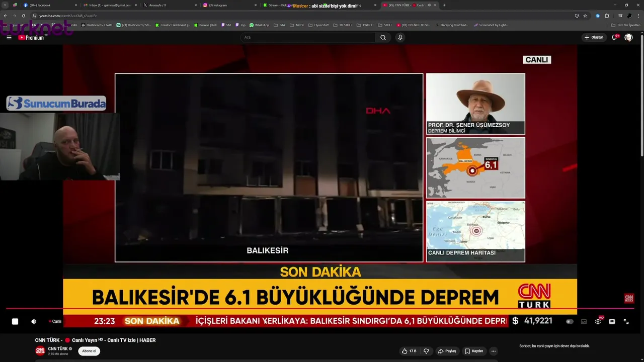
Task: Open the player settings gear
Action: tap(598, 321)
